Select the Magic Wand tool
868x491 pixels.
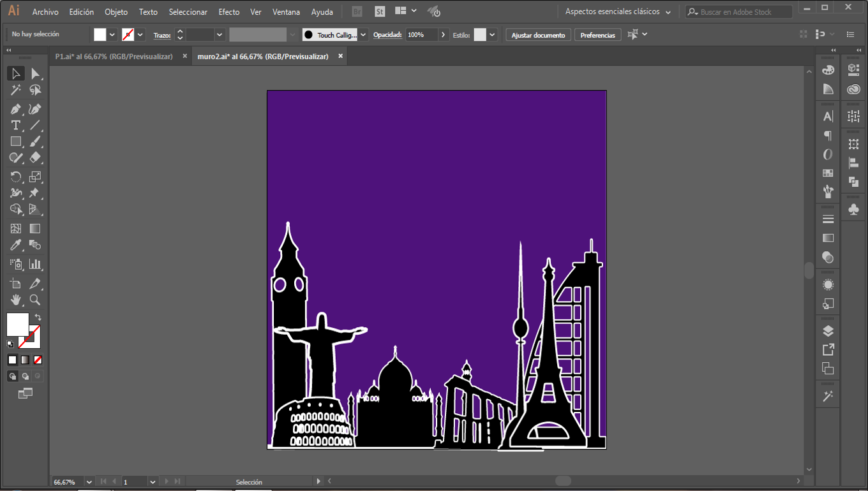[x=16, y=91]
